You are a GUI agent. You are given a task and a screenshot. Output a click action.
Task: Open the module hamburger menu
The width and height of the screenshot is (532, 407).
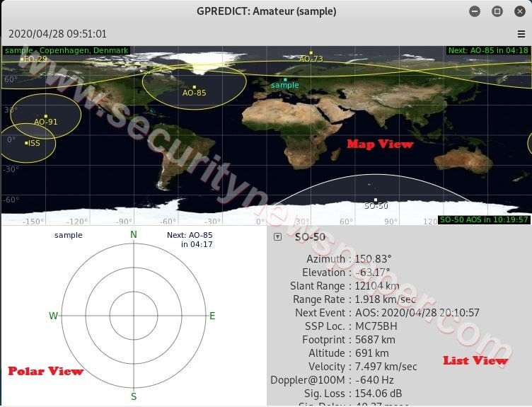point(521,34)
